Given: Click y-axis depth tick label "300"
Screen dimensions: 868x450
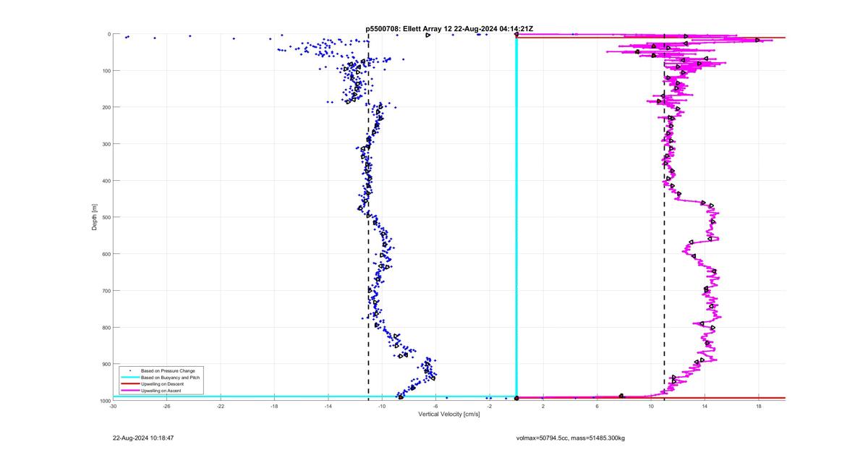Looking at the screenshot, I should (x=105, y=144).
